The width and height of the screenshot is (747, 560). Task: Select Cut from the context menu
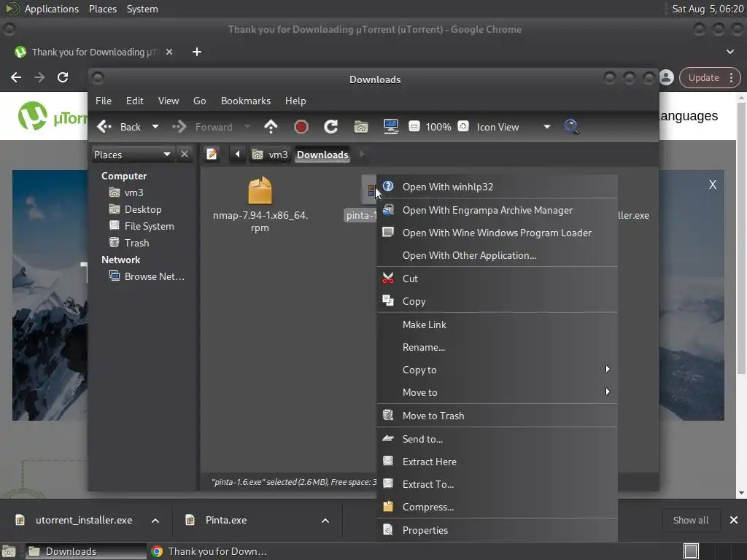(497, 279)
